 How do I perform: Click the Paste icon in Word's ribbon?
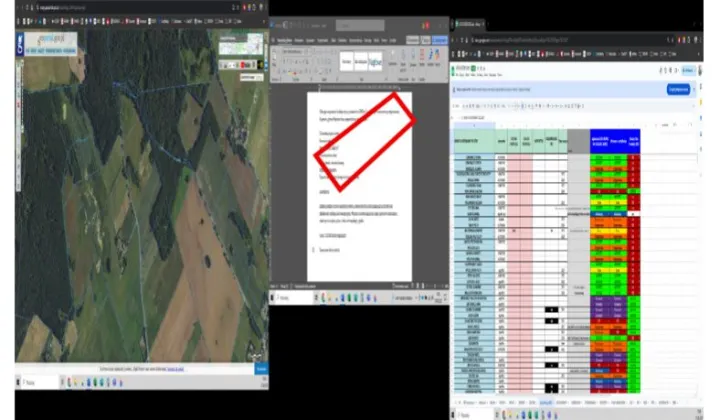coord(275,58)
